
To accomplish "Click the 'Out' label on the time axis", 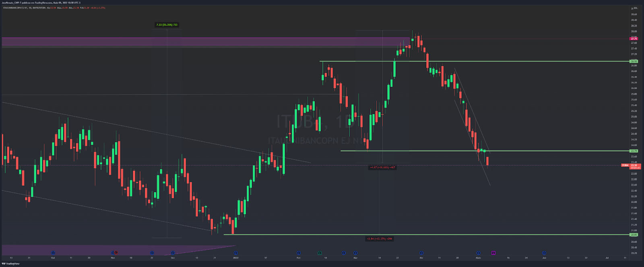I will click(x=53, y=258).
